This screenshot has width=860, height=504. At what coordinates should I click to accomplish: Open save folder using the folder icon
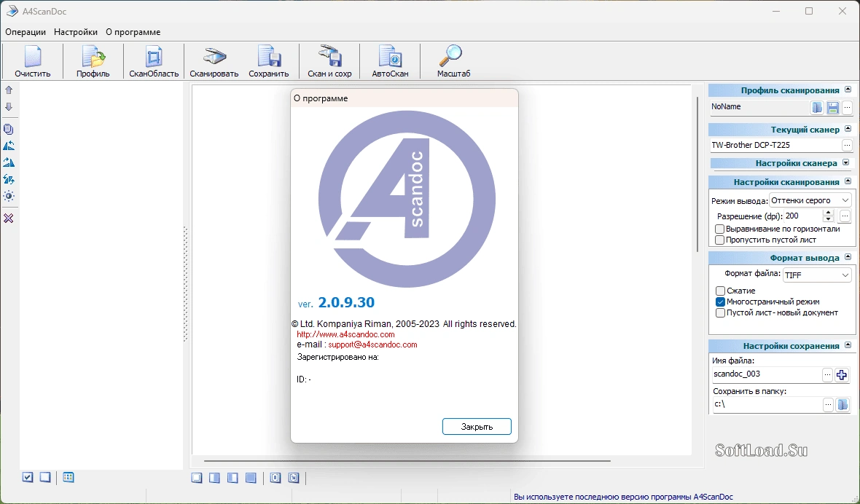coord(842,405)
